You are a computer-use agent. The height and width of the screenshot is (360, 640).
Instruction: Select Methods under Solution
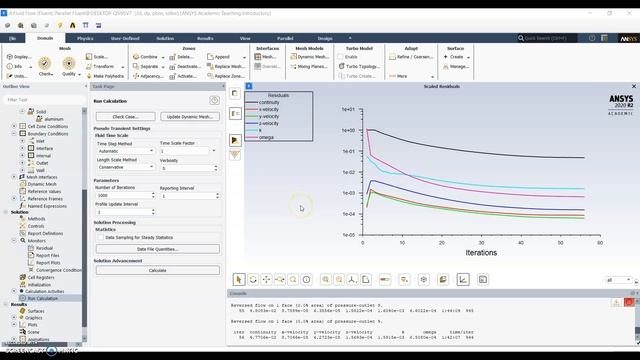[x=36, y=219]
